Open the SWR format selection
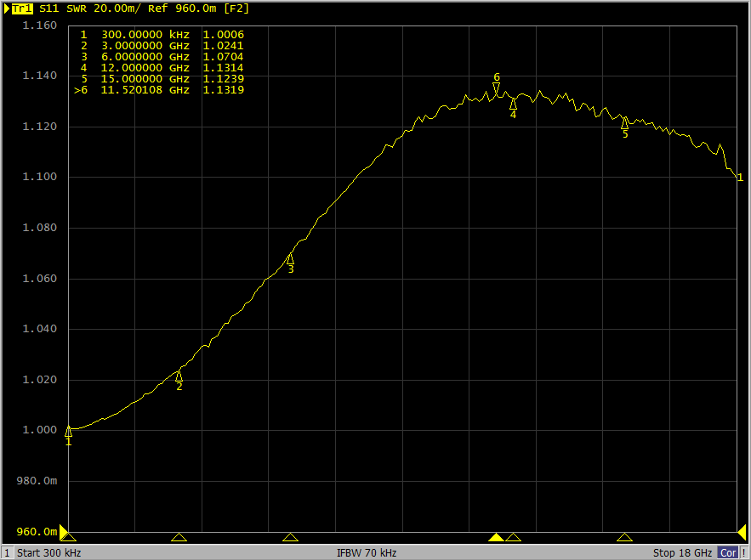The width and height of the screenshot is (751, 560). coord(77,8)
